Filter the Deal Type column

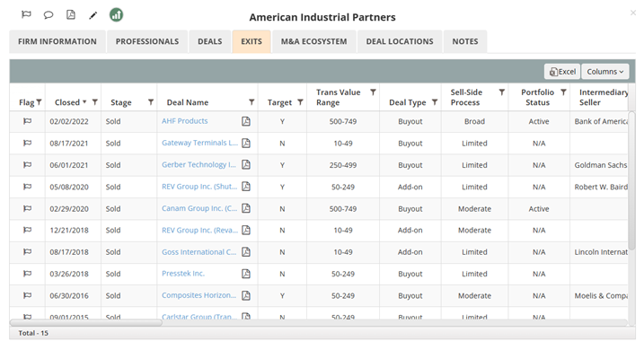pos(435,102)
